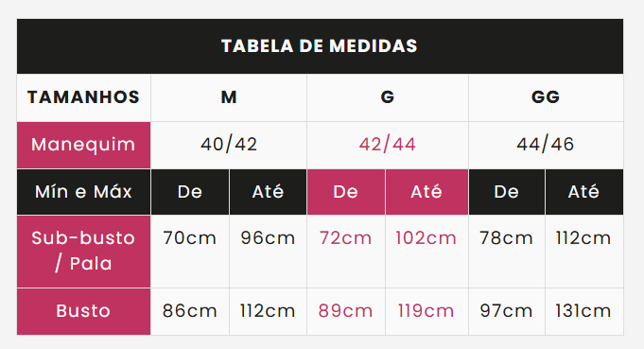The image size is (644, 349).
Task: Select the TAMANHOS header cell
Action: [x=84, y=97]
